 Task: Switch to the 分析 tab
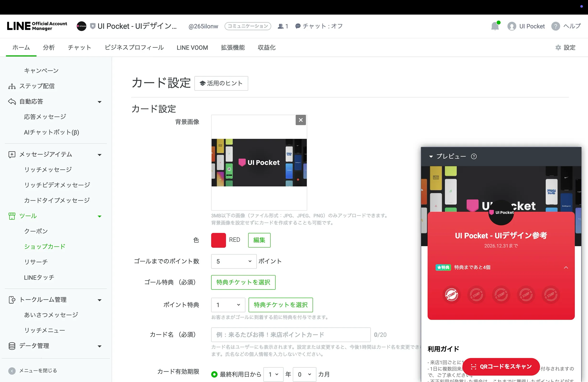(x=49, y=47)
